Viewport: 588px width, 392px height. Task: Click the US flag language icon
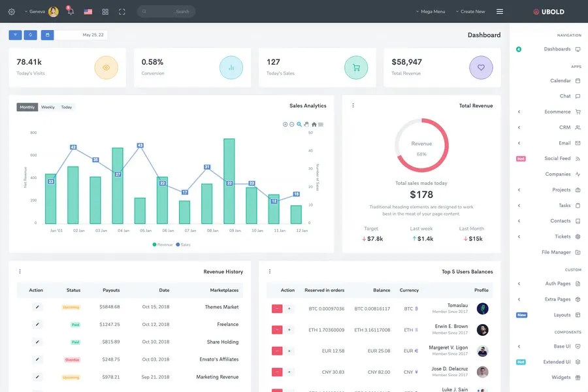[88, 12]
